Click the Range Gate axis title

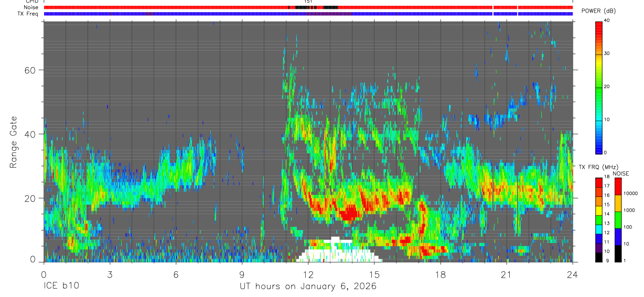13,142
